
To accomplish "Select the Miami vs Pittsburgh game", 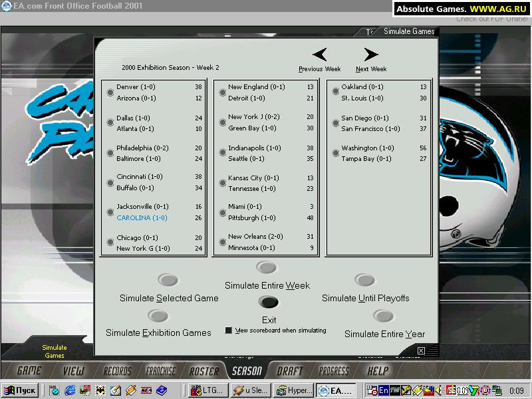I will (223, 212).
